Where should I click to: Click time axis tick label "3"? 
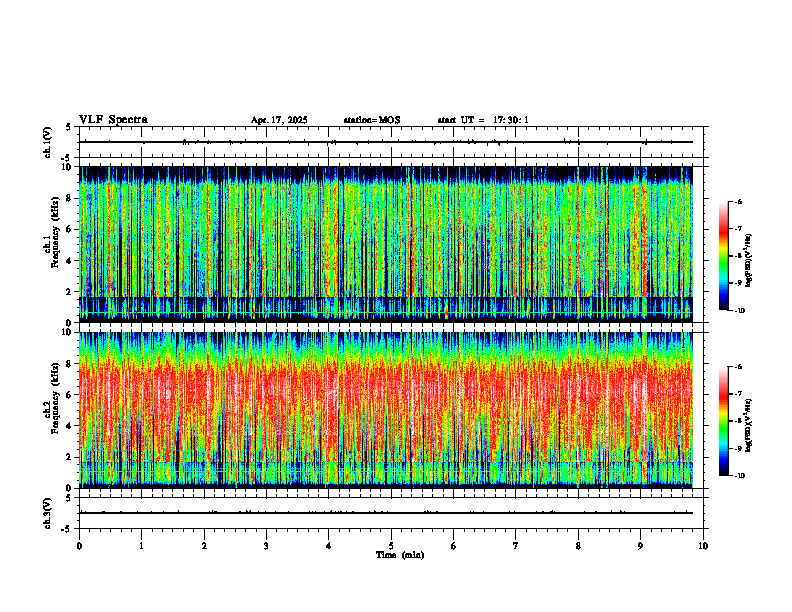(x=266, y=546)
